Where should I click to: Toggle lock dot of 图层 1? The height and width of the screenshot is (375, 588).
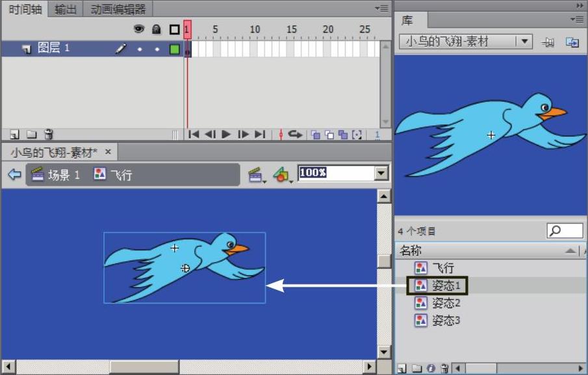[x=157, y=49]
